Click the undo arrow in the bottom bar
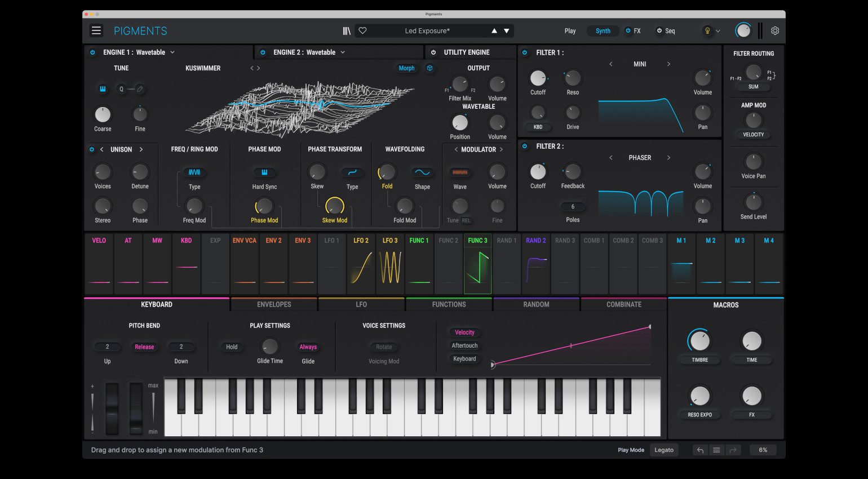The height and width of the screenshot is (479, 868). coord(699,450)
